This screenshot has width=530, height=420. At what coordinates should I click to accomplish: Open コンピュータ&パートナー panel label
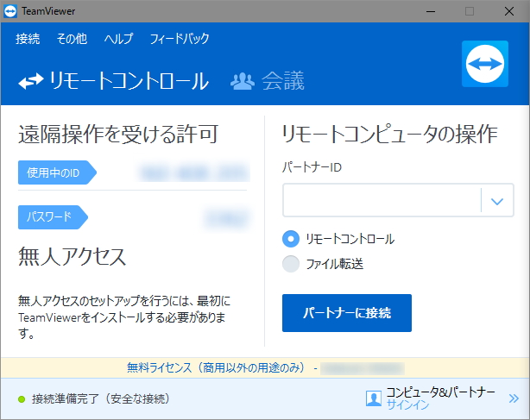click(440, 392)
